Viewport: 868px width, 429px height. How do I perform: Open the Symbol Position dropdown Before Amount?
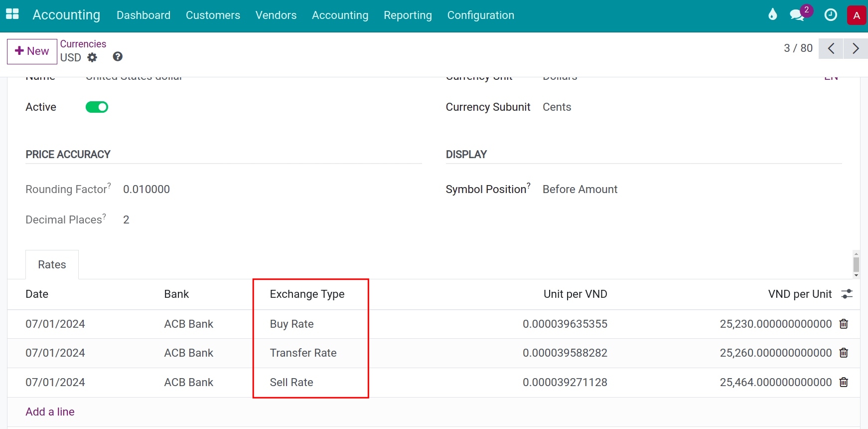click(x=580, y=189)
